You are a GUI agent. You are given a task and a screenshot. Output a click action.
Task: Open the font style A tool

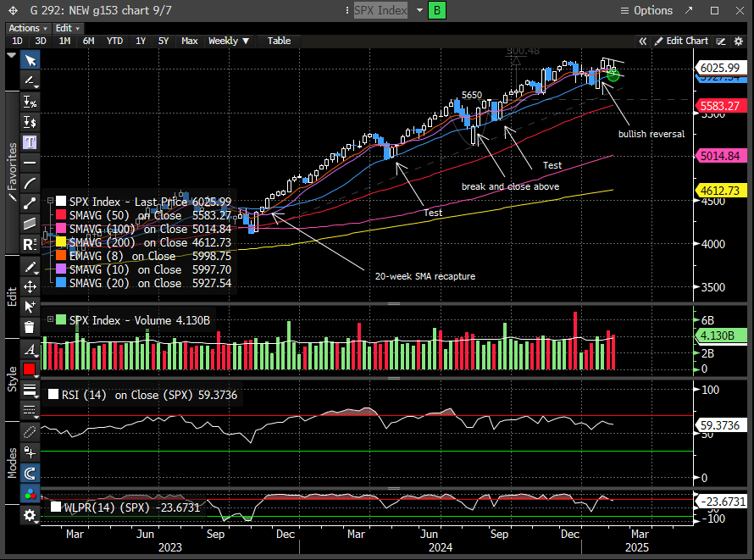30,349
